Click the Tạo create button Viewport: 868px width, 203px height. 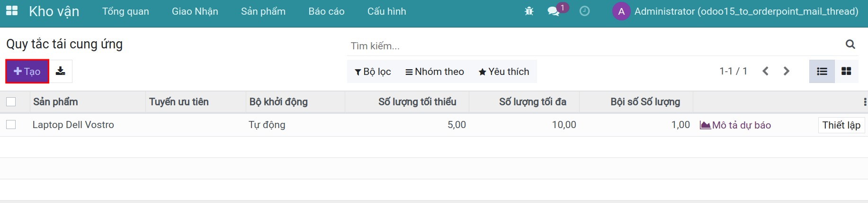pos(27,71)
